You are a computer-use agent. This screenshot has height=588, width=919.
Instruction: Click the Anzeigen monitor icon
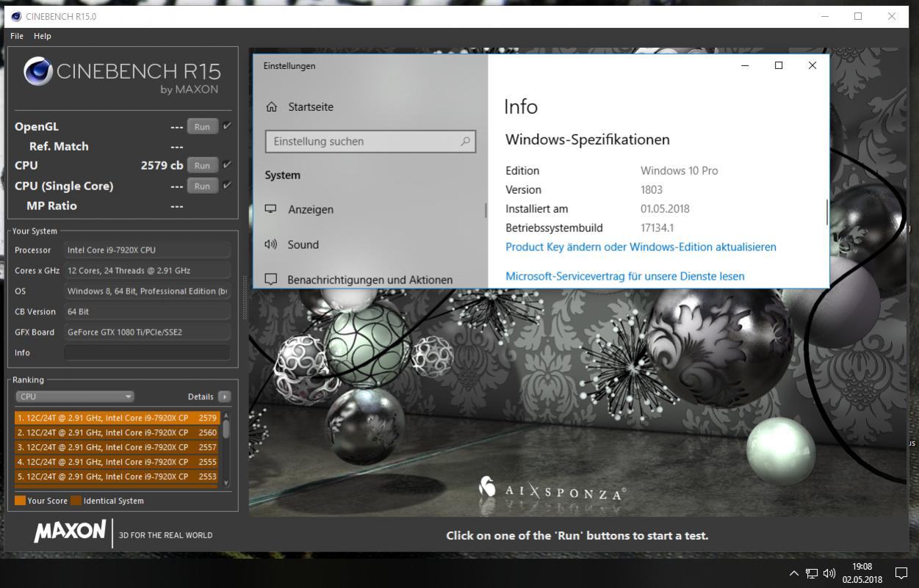pos(271,209)
